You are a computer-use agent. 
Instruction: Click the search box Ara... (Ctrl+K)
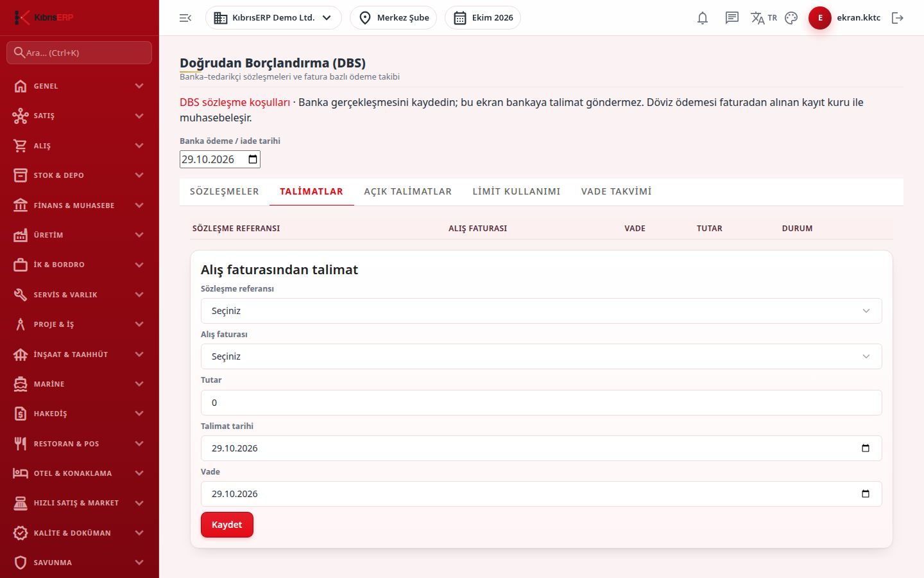click(x=79, y=53)
